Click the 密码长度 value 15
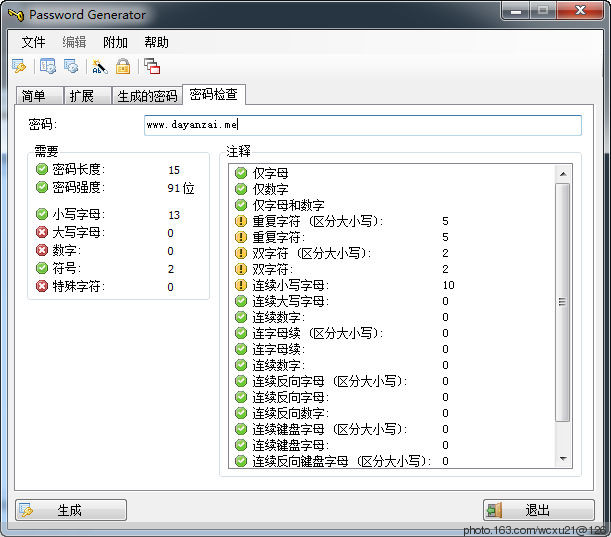This screenshot has height=537, width=611. [x=174, y=170]
